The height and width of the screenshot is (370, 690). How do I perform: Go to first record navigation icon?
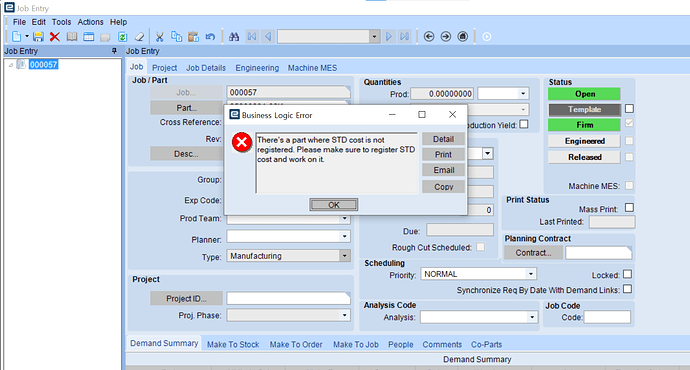(x=252, y=37)
